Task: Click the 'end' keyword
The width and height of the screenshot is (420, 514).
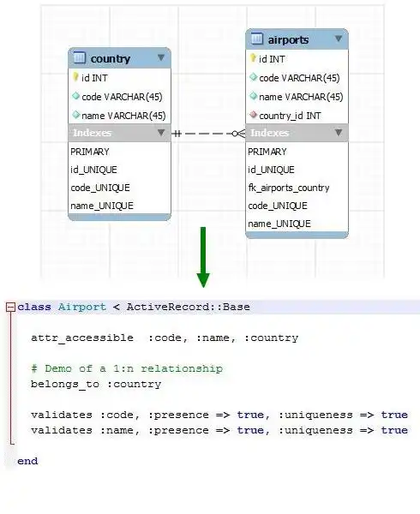Action: 27,461
